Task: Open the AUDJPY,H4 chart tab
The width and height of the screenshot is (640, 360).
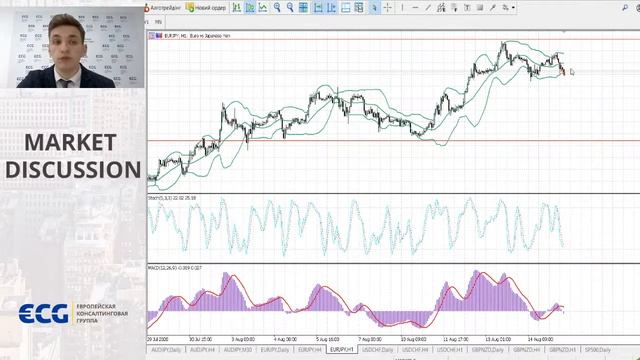Action: tap(202, 350)
